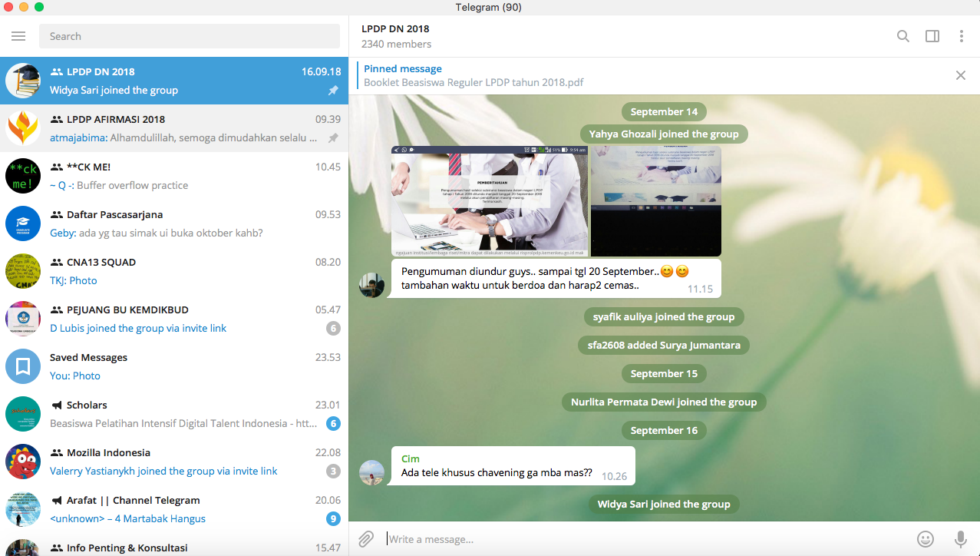The height and width of the screenshot is (556, 980).
Task: Open the three-dot chat options menu
Action: pyautogui.click(x=961, y=36)
